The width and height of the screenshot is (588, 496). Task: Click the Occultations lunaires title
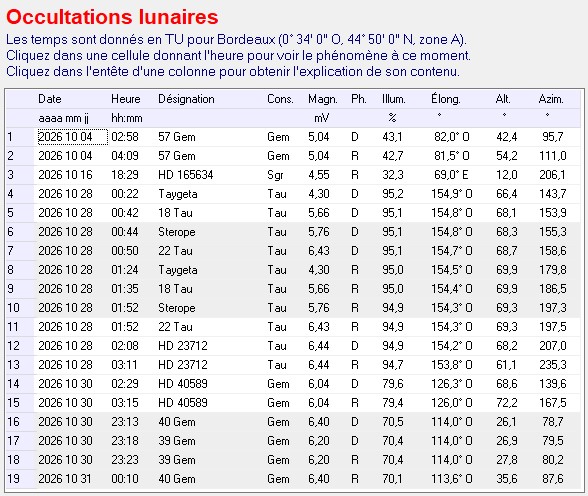tap(112, 17)
